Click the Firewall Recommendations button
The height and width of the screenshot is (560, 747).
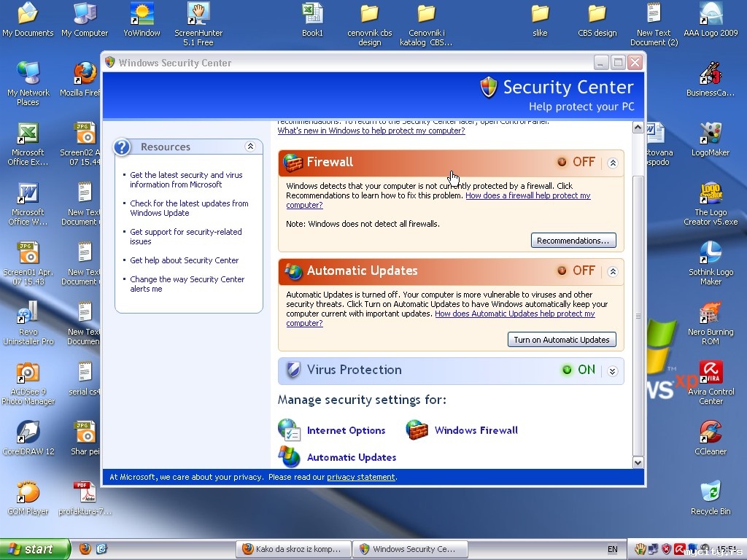tap(573, 241)
